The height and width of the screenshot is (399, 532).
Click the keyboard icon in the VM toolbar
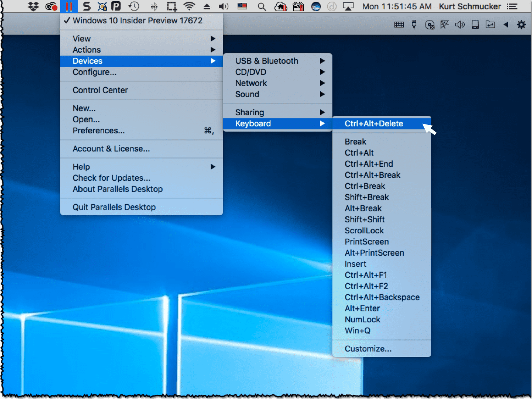click(399, 24)
